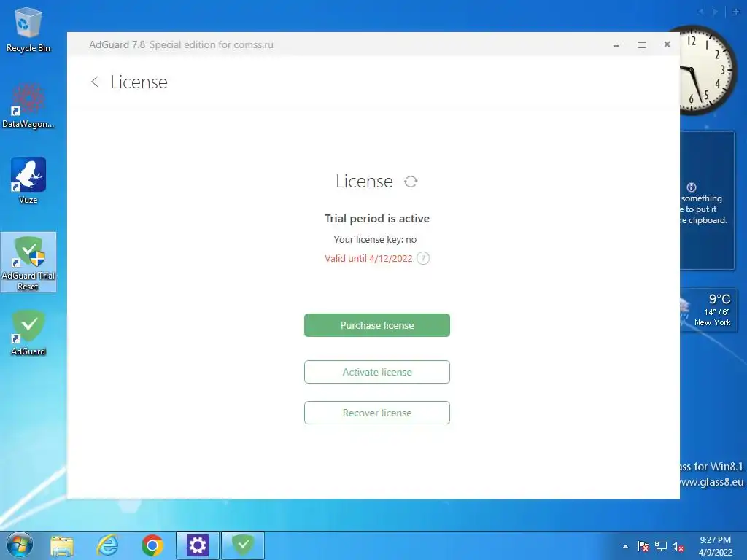Open File Explorer from the taskbar
Image resolution: width=747 pixels, height=560 pixels.
point(62,545)
